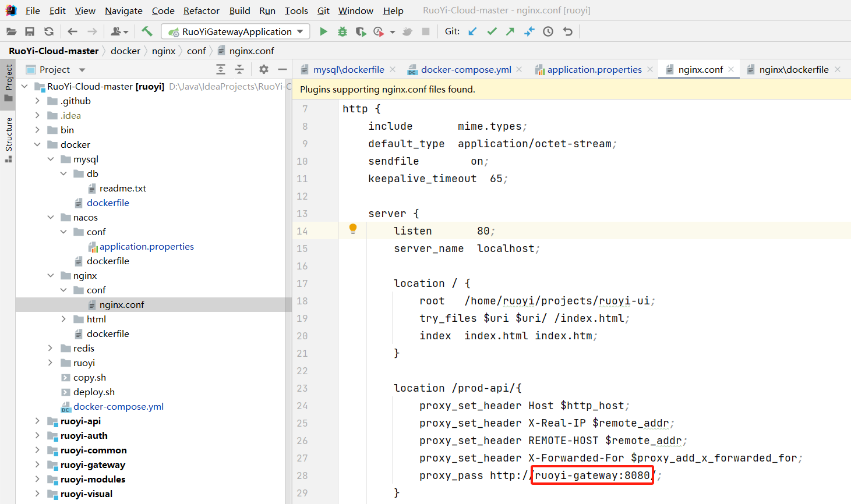The height and width of the screenshot is (504, 851).
Task: Click Collapse All icon in Project panel
Action: 239,69
